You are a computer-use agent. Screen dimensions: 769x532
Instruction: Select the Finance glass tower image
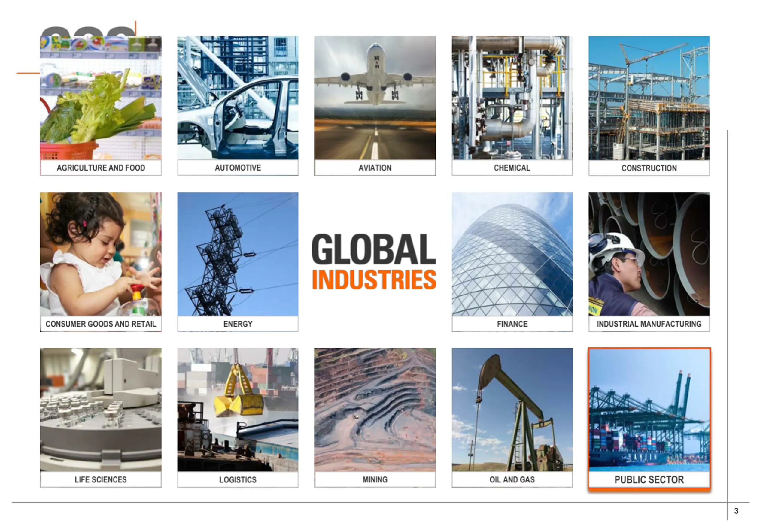[x=512, y=254]
